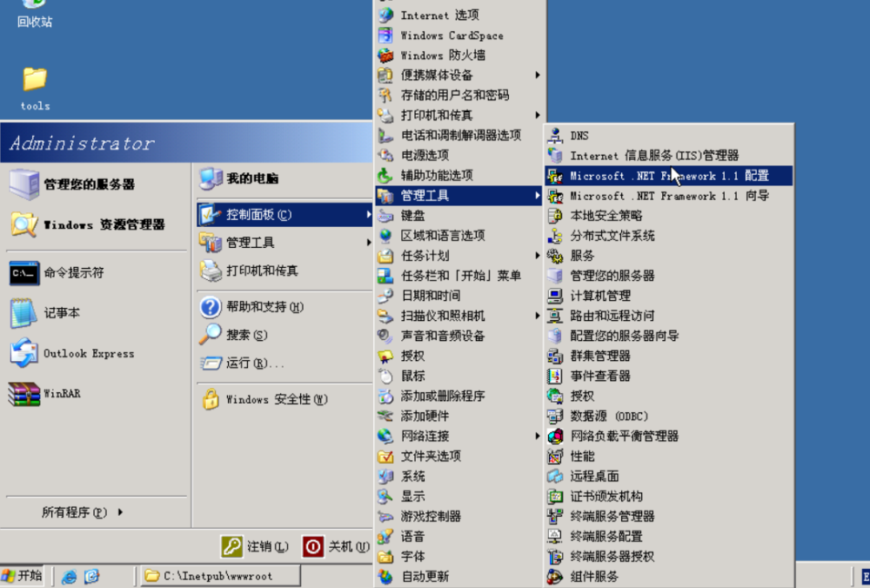
Task: Select 终端服务配置 entry
Action: tap(668, 537)
